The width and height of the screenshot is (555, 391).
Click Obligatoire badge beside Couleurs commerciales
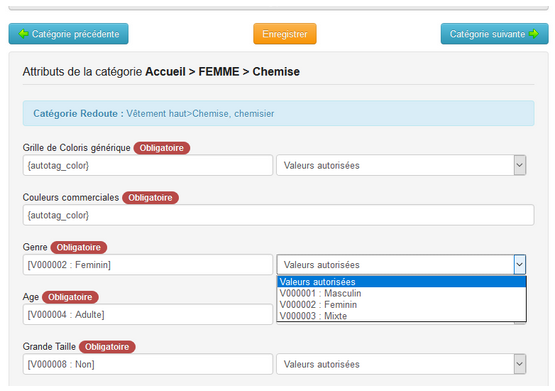coord(150,197)
